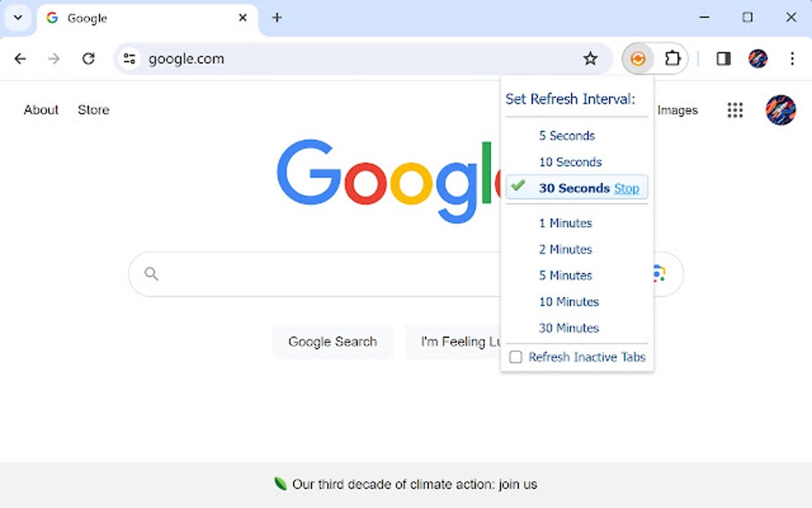The width and height of the screenshot is (812, 508).
Task: Open the tab search chevron
Action: click(18, 17)
